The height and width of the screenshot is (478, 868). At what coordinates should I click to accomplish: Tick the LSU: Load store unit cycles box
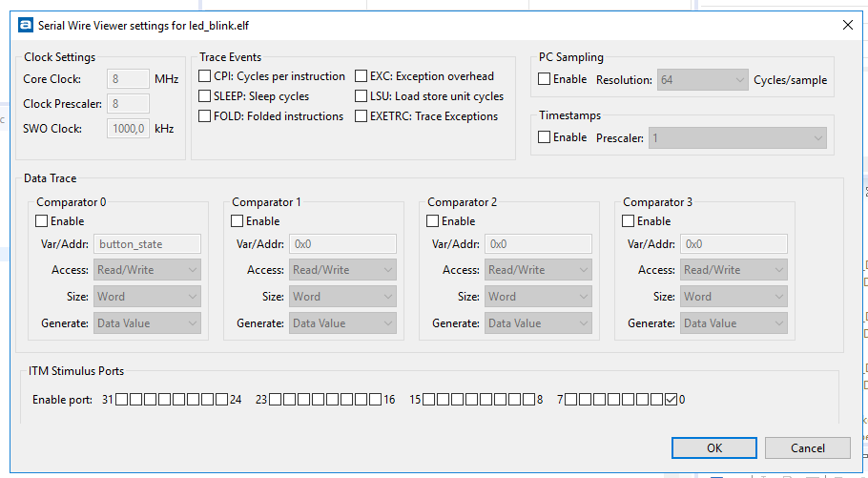(361, 96)
